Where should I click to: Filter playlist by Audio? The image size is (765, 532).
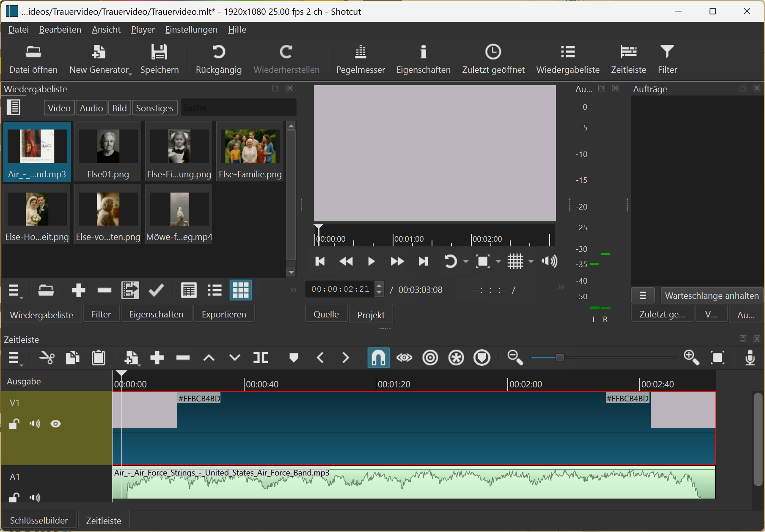91,108
